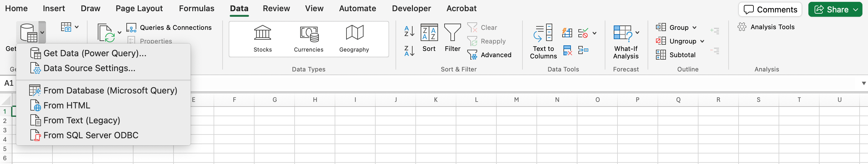Image resolution: width=868 pixels, height=164 pixels.
Task: Click the Filter funnel icon
Action: coord(452,33)
